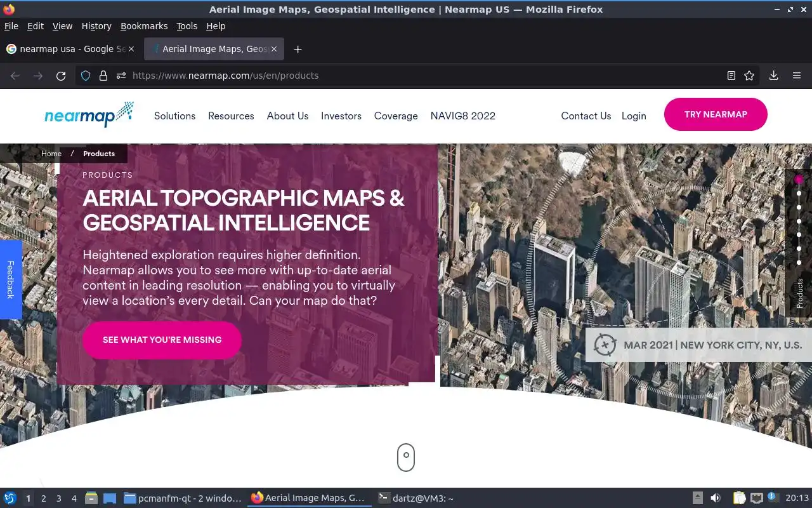Open the About Us navigation menu

click(287, 116)
